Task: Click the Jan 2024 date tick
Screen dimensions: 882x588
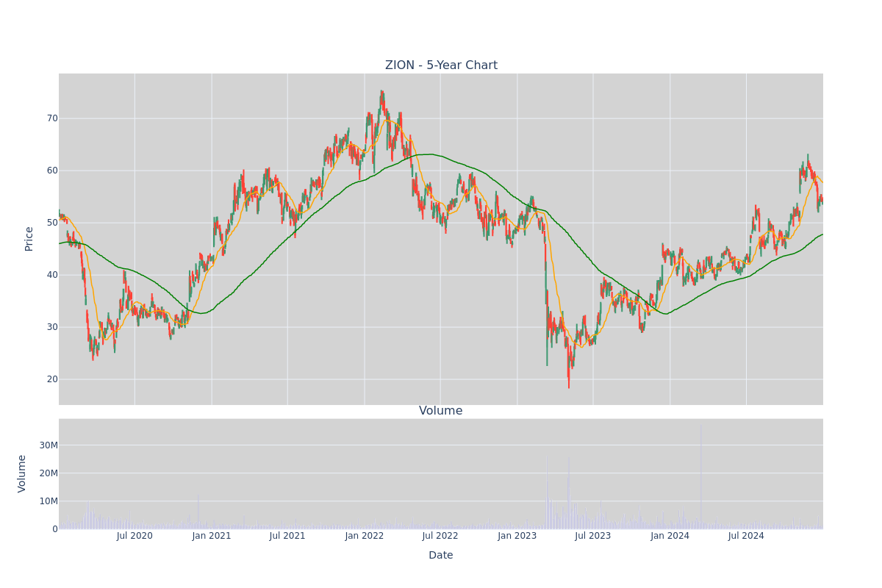Action: pos(670,536)
